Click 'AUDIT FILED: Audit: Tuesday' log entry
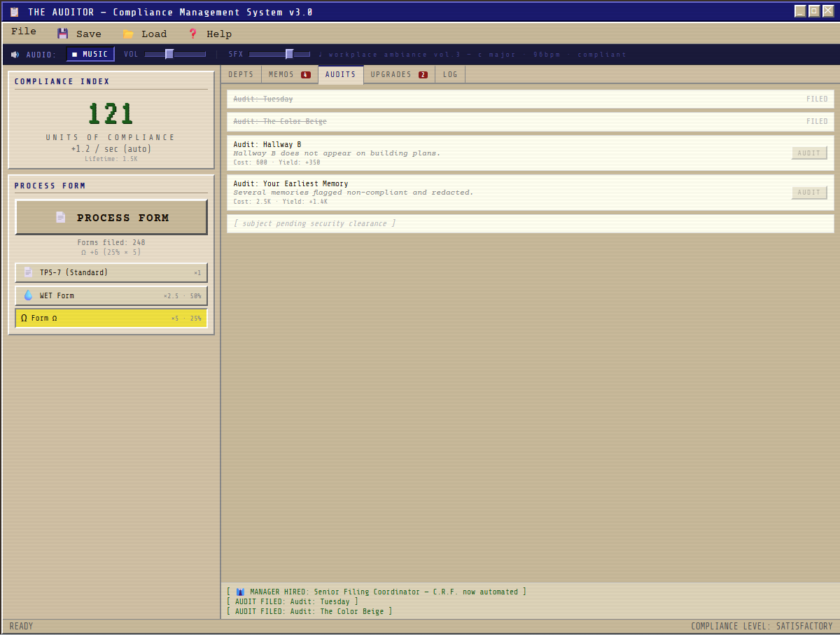The image size is (840, 635). pos(293,602)
